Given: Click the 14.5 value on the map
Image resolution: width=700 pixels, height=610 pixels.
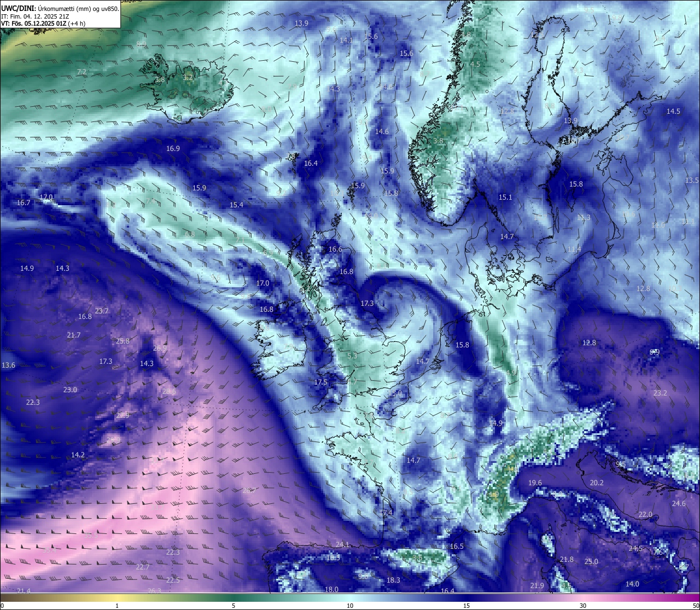Looking at the screenshot, I should [x=673, y=111].
